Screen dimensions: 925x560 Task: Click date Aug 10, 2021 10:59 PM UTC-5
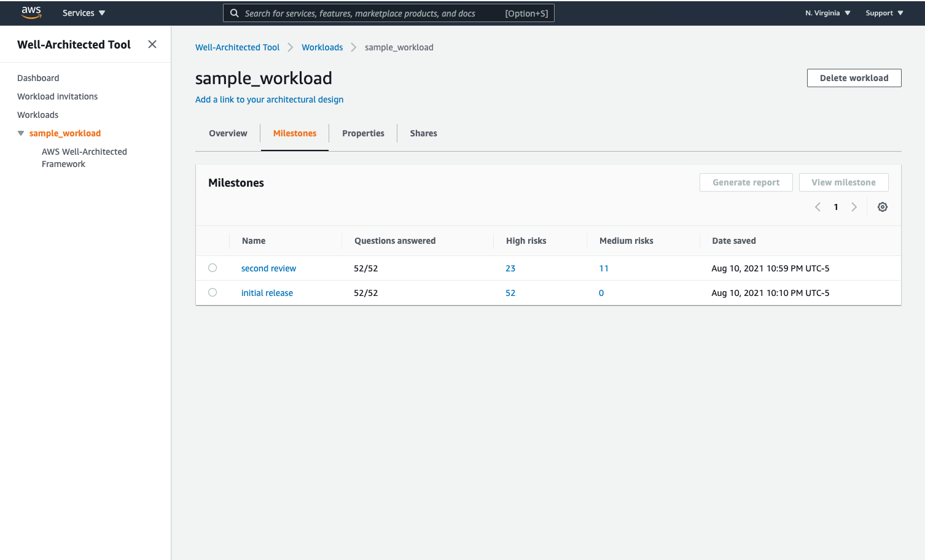click(x=770, y=268)
